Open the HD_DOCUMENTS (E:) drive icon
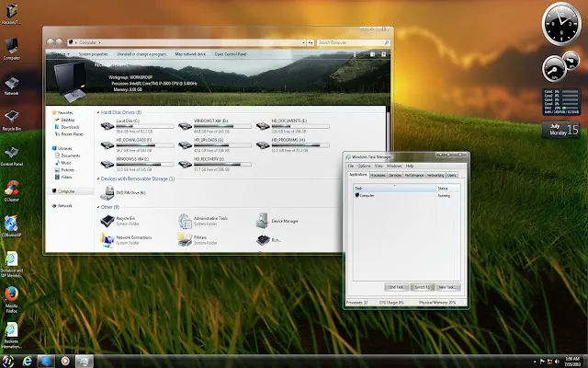 pos(263,126)
